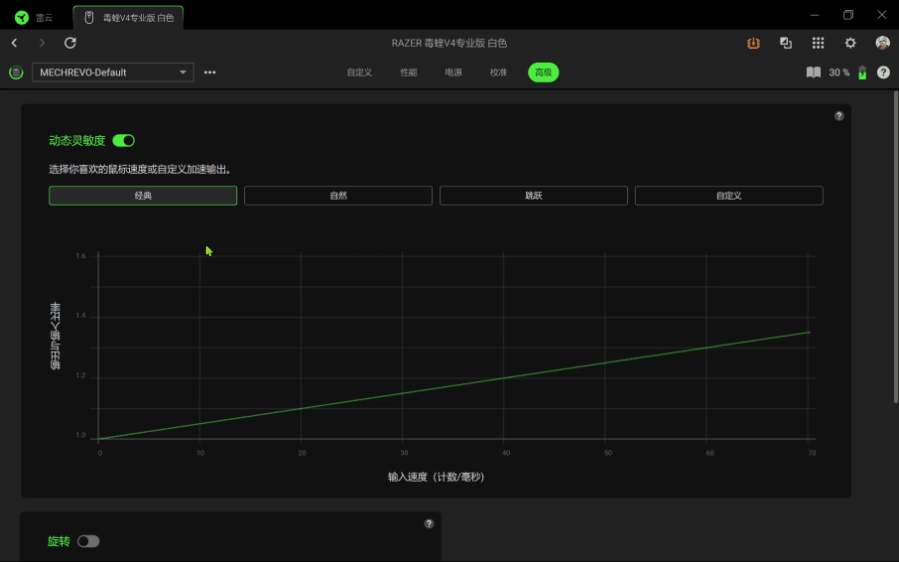Viewport: 899px width, 562px height.
Task: Go back using the left arrow
Action: [x=14, y=43]
